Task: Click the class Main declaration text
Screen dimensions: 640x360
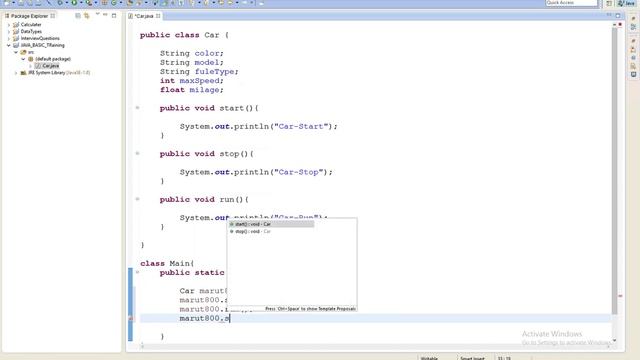Action: (x=167, y=264)
